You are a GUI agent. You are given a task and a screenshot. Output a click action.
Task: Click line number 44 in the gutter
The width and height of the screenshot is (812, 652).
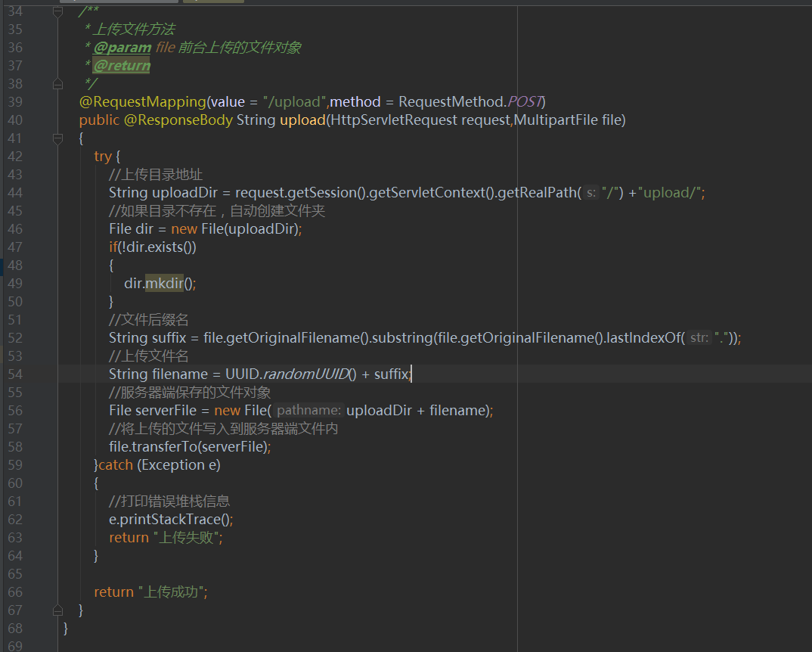coord(15,193)
